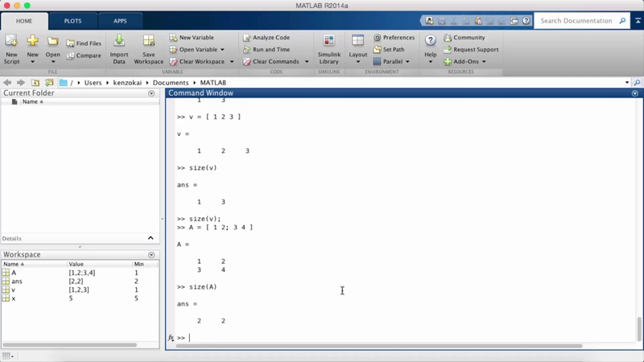The width and height of the screenshot is (644, 362).
Task: Click the shortcut icon in quick access toolbar
Action: [x=429, y=21]
